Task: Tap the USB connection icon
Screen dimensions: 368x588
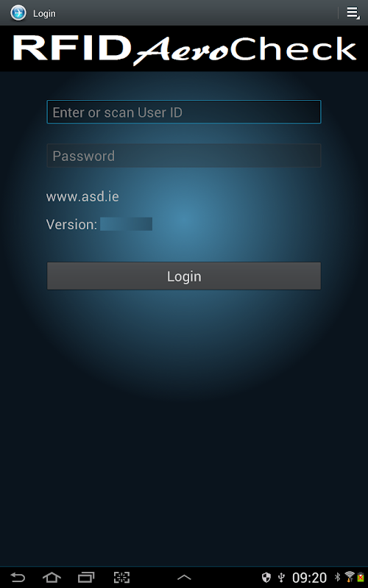Action: (281, 578)
